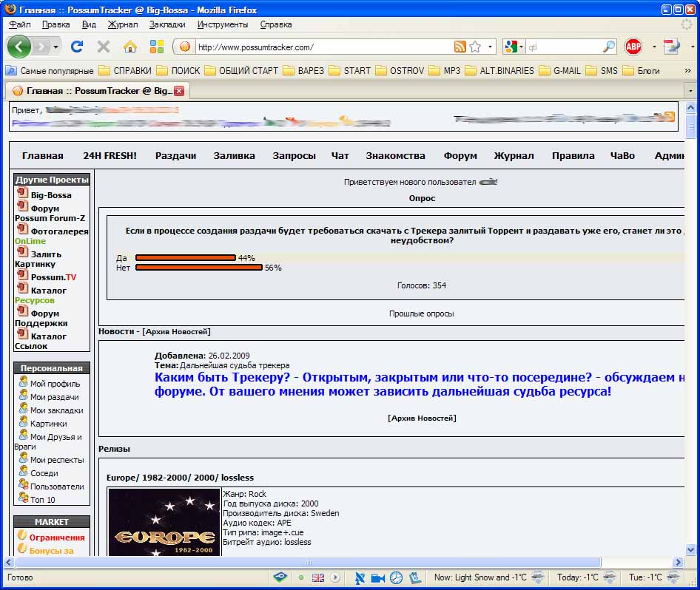The width and height of the screenshot is (700, 590).
Task: Go to Раздачи in the site navigation
Action: point(176,156)
